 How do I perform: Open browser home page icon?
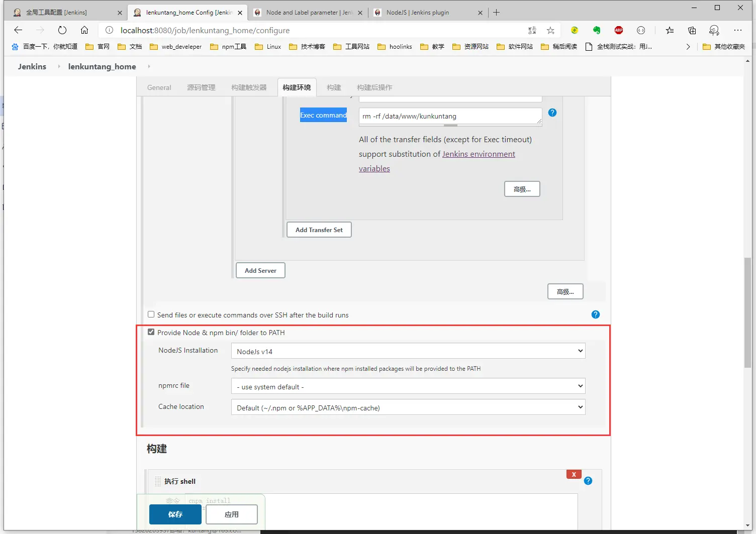(84, 30)
